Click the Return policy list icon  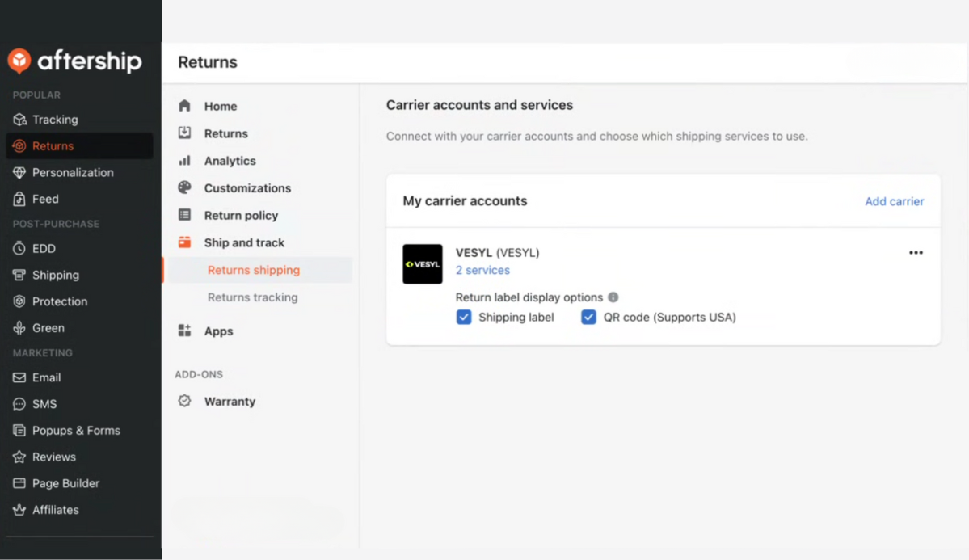point(184,214)
